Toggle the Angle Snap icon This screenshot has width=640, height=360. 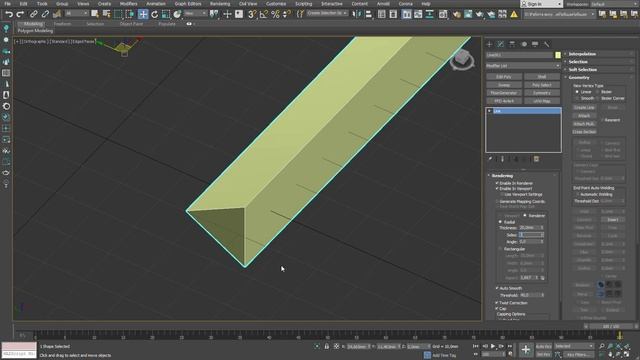(264, 14)
